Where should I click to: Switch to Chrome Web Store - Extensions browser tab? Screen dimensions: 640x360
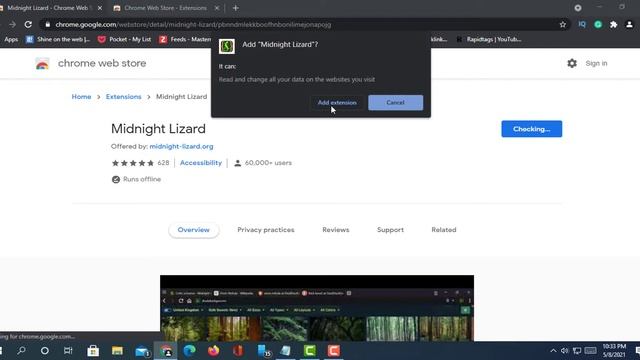pyautogui.click(x=165, y=8)
